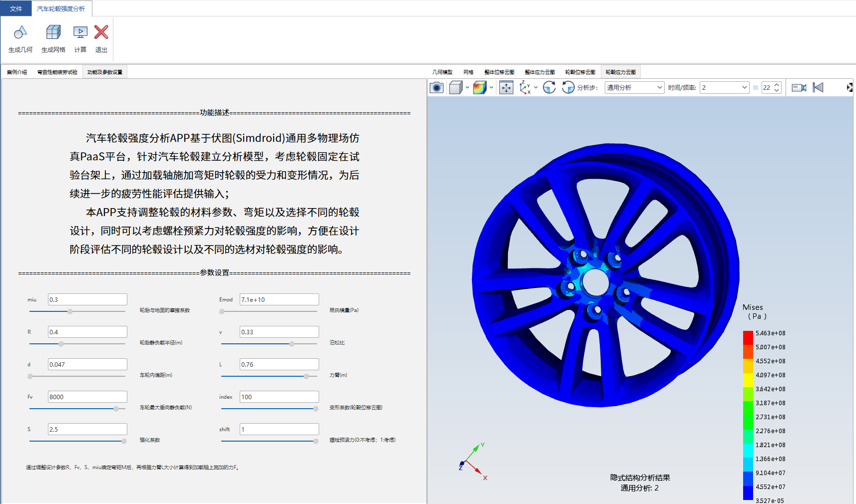Click the d input field with 0.047
The image size is (856, 504).
tap(87, 364)
